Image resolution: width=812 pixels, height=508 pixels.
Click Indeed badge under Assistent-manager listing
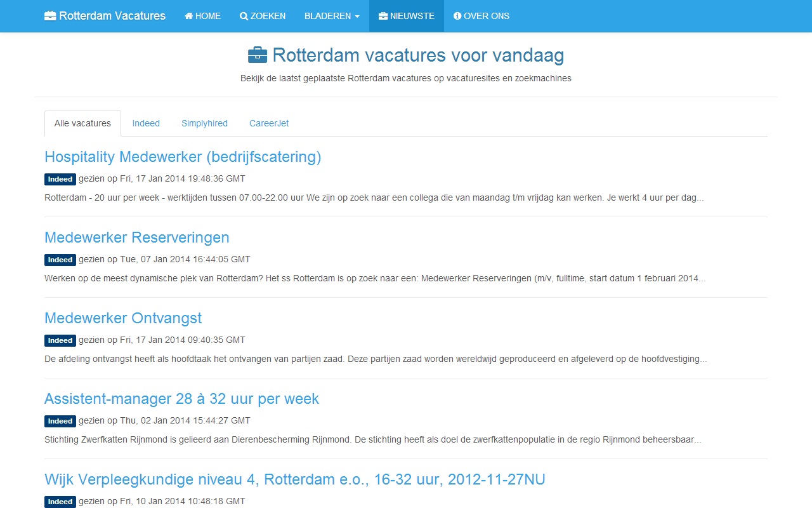click(60, 421)
